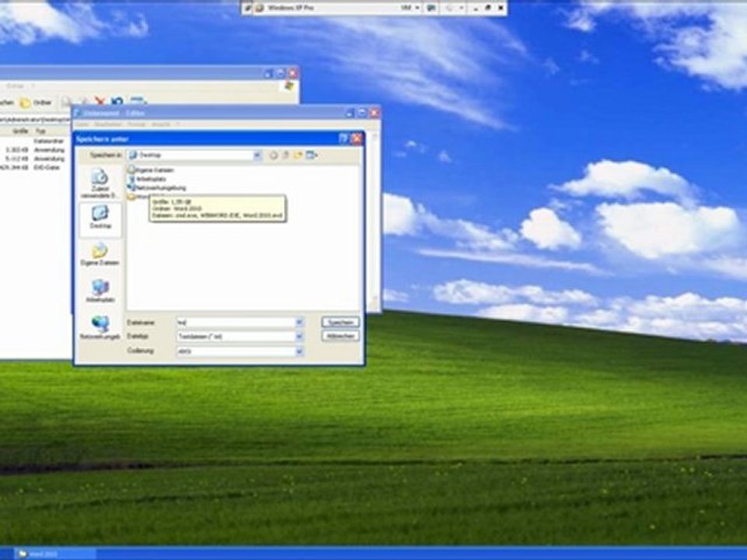Close the Explorer window behind
This screenshot has width=747, height=560.
coord(293,73)
